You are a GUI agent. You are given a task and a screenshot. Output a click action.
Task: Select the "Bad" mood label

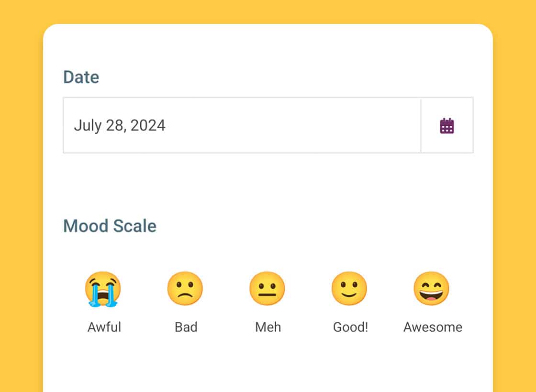pyautogui.click(x=186, y=327)
